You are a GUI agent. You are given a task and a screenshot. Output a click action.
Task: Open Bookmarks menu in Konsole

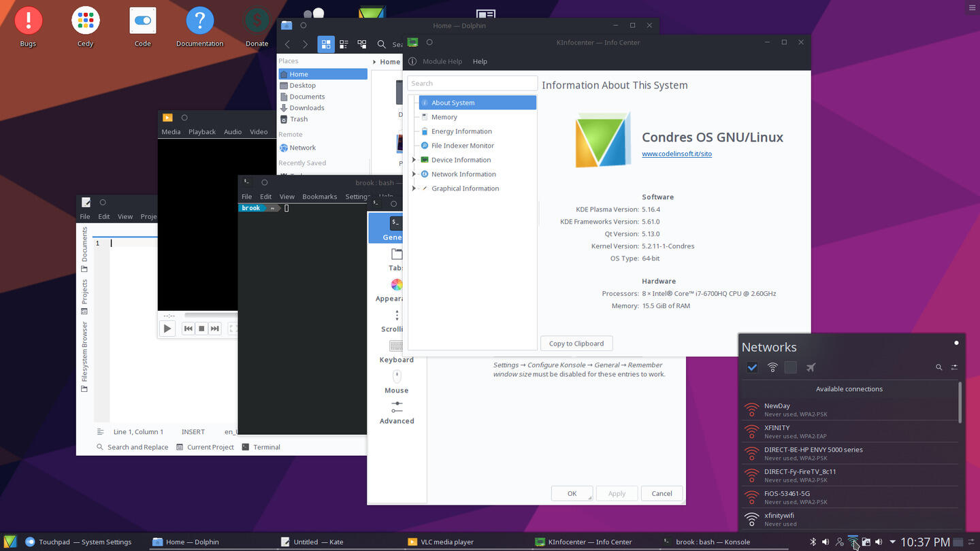pos(320,197)
